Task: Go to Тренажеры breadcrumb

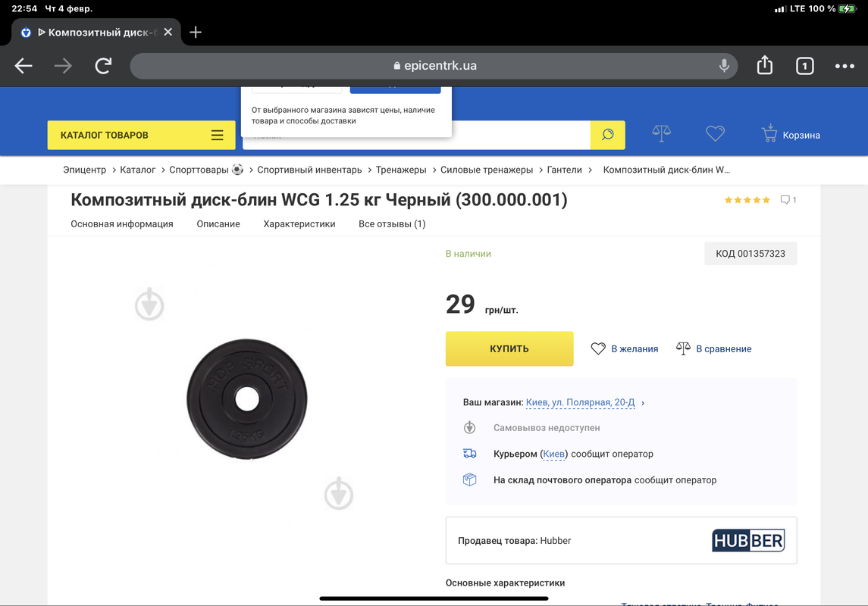Action: [401, 170]
